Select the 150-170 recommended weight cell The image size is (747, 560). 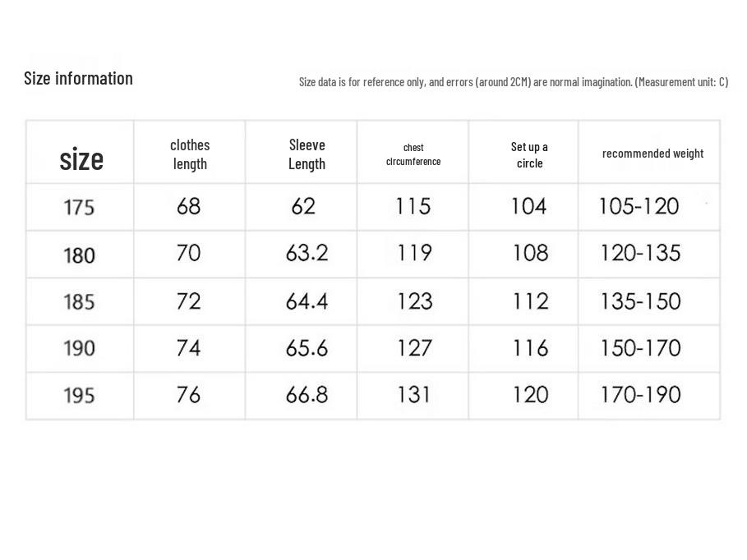tap(640, 348)
